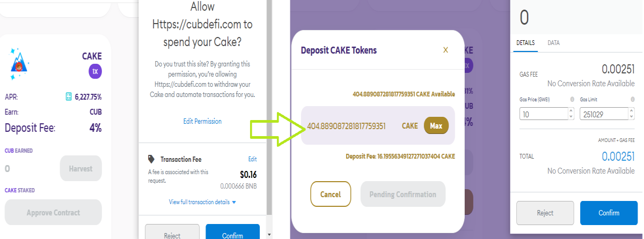Viewport: 644px width, 239px height.
Task: Click the 1X multiplier badge under CAKE
Action: coord(95,72)
